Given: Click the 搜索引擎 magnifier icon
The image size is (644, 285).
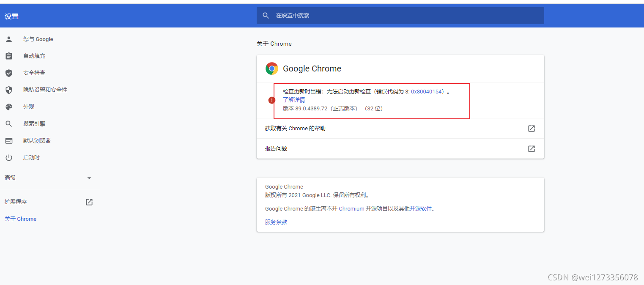Looking at the screenshot, I should click(9, 123).
